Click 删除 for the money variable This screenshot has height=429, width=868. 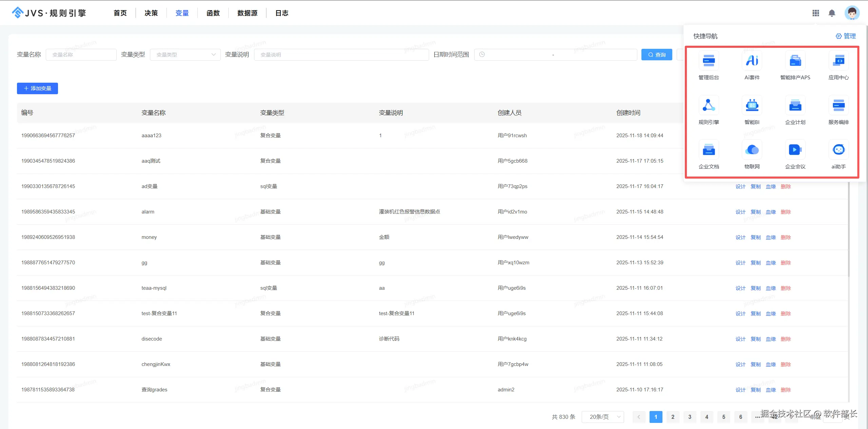pos(786,237)
